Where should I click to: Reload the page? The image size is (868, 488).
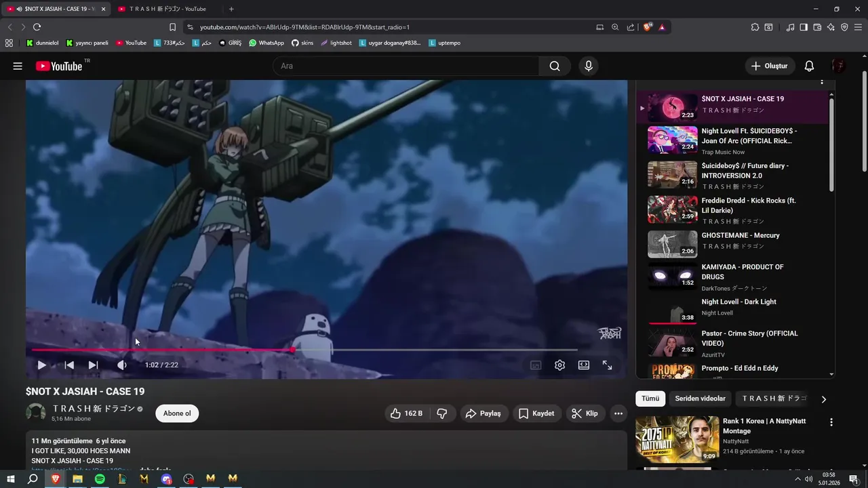click(x=37, y=27)
